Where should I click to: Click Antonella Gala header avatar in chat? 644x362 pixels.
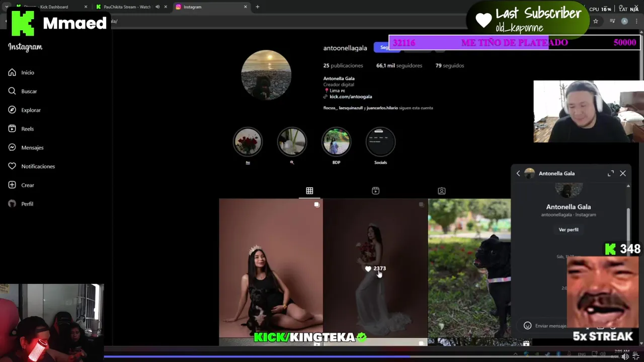[x=529, y=173]
